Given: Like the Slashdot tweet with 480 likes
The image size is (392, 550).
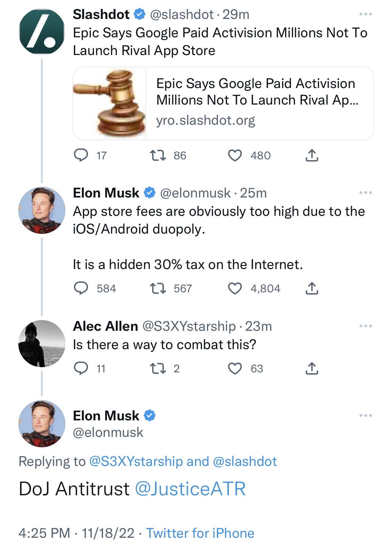Looking at the screenshot, I should 235,155.
